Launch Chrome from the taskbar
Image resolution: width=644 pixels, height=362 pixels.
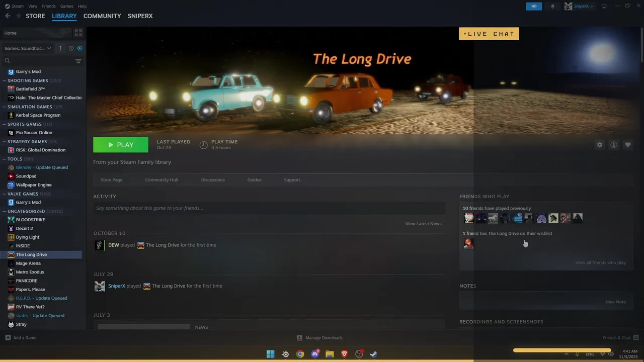coord(300,354)
